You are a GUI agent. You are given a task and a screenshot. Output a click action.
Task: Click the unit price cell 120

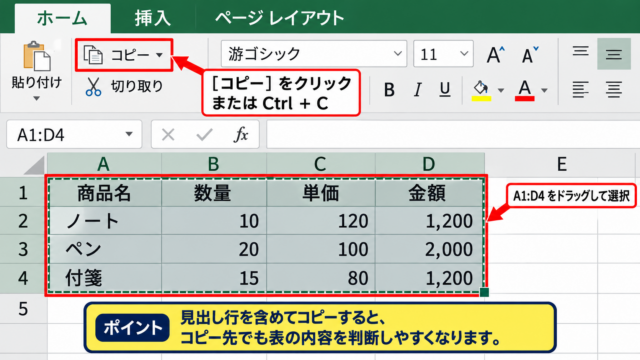click(321, 221)
